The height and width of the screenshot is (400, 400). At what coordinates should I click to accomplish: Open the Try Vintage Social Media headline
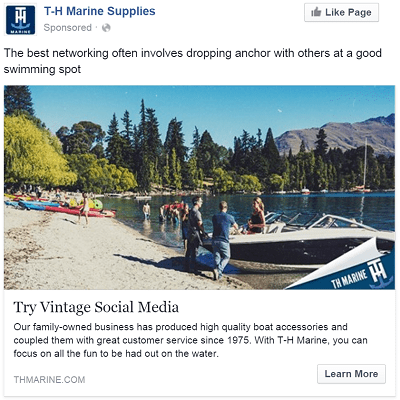(x=96, y=307)
